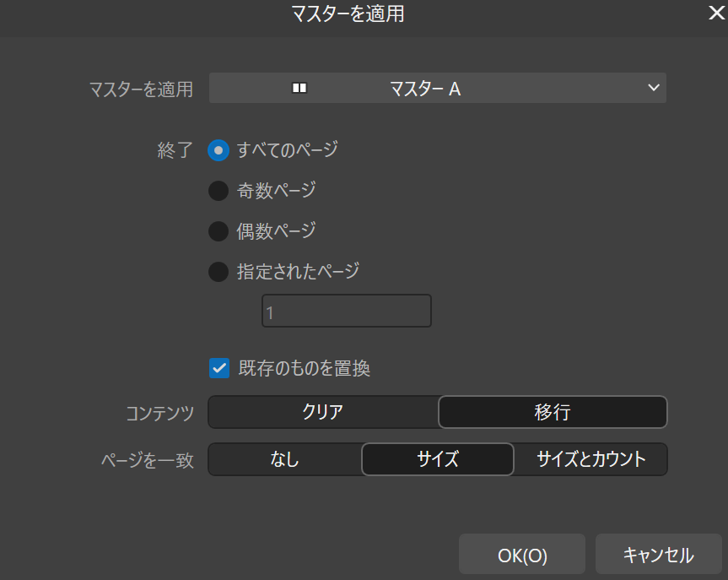Click the specified page number input field

(347, 311)
